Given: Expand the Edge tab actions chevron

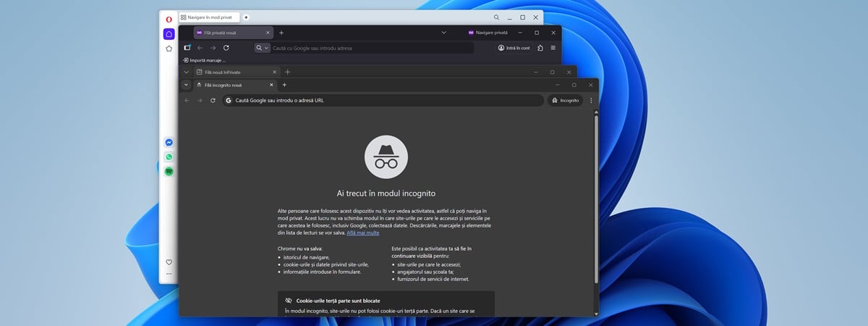Looking at the screenshot, I should [x=187, y=72].
